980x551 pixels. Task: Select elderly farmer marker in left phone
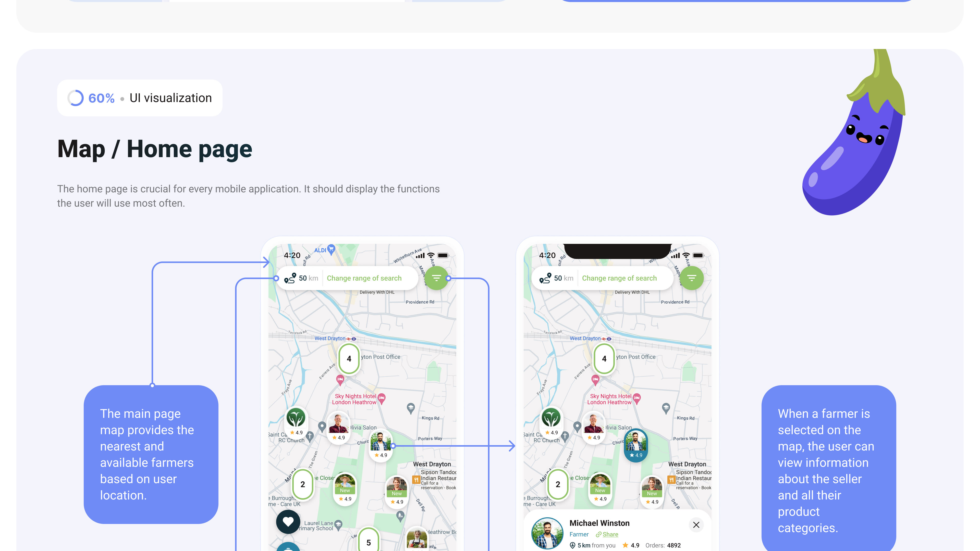pos(339,428)
